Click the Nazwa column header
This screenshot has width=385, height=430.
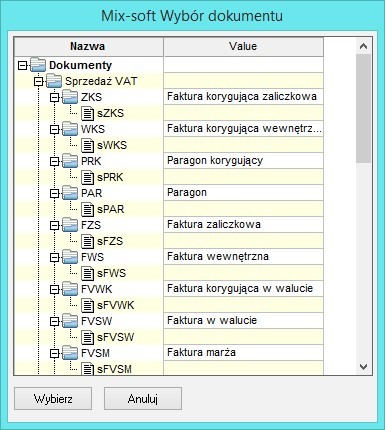pos(89,46)
